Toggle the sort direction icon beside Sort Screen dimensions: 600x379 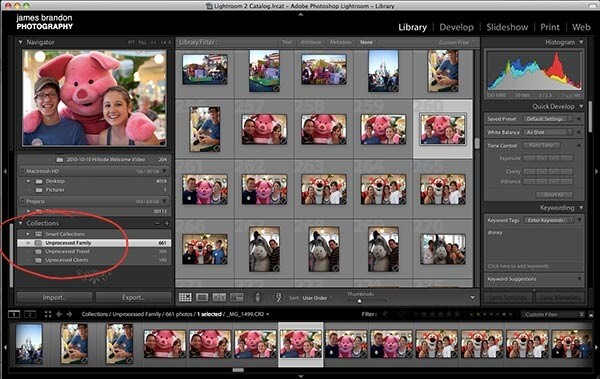point(279,297)
